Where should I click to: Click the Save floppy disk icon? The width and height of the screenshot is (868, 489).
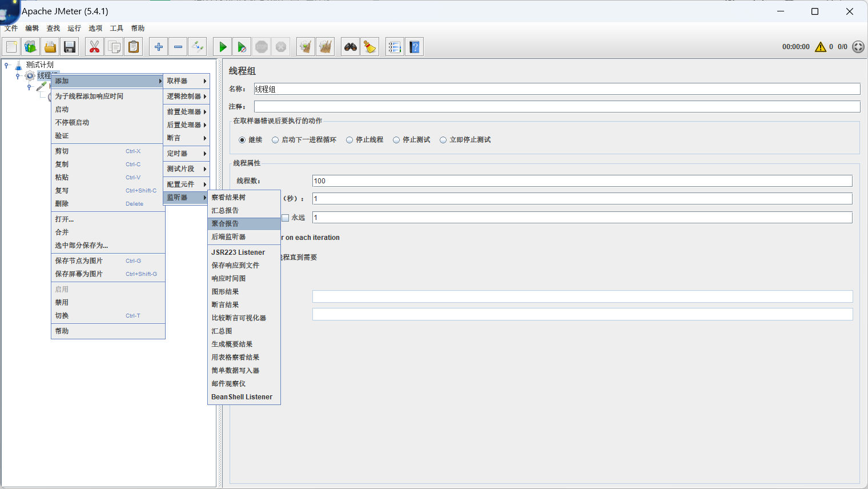(70, 47)
